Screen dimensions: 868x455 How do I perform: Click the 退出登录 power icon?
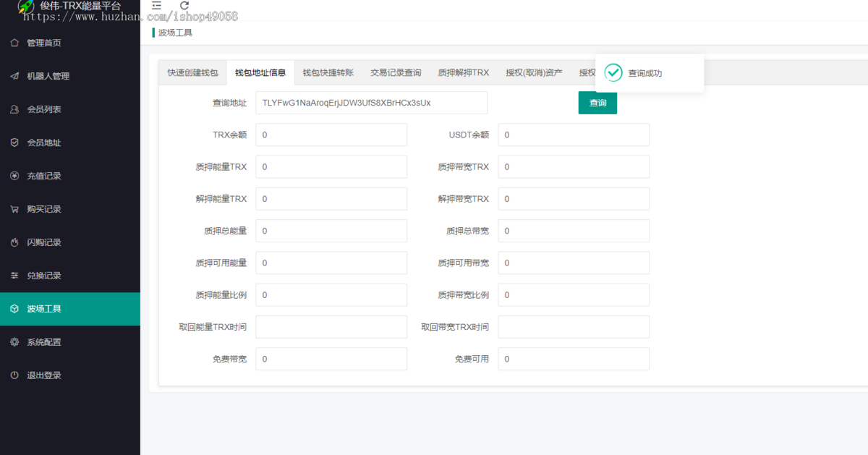(x=14, y=375)
